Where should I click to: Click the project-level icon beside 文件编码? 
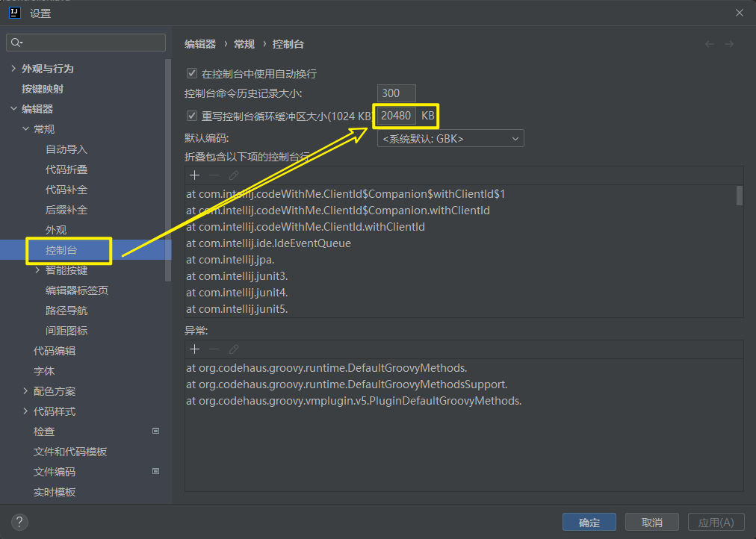click(x=155, y=471)
